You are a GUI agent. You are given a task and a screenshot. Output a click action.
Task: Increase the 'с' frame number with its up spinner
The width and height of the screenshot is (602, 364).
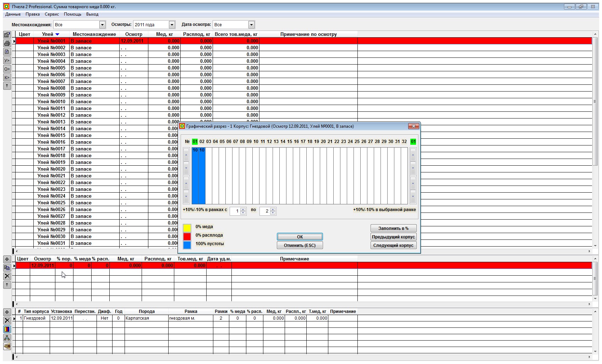click(x=243, y=209)
